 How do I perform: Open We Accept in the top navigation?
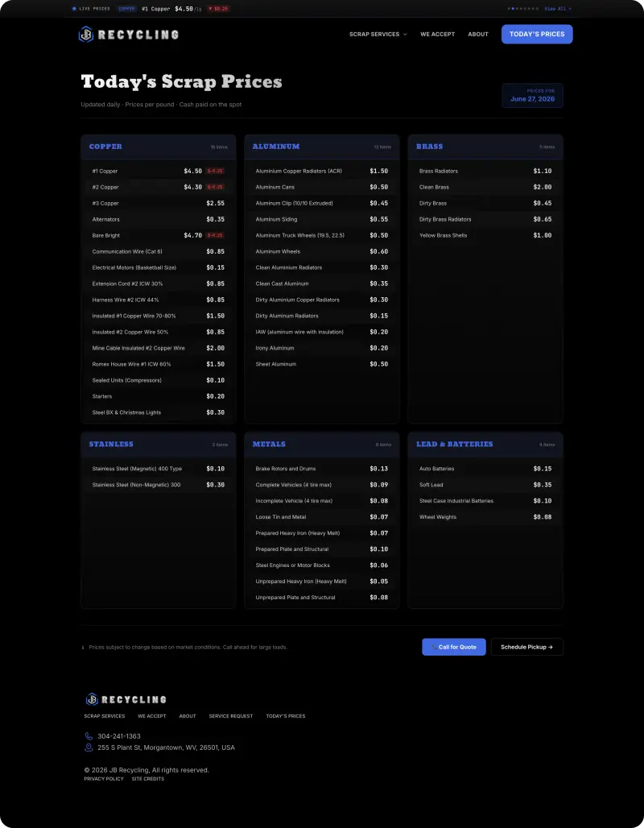tap(438, 35)
